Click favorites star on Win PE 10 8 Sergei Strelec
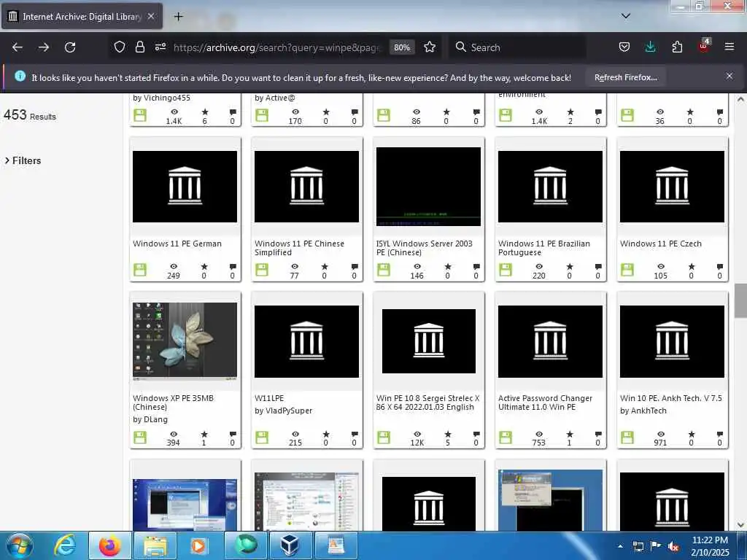 point(448,434)
